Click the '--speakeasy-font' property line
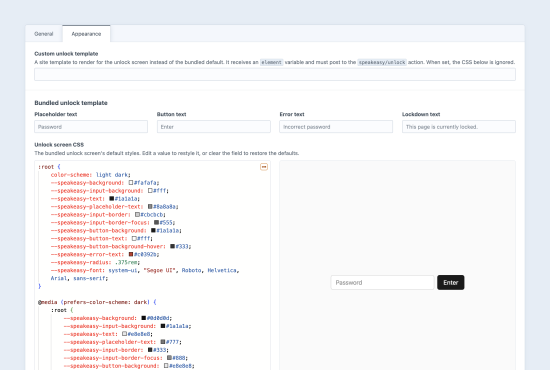 (145, 270)
